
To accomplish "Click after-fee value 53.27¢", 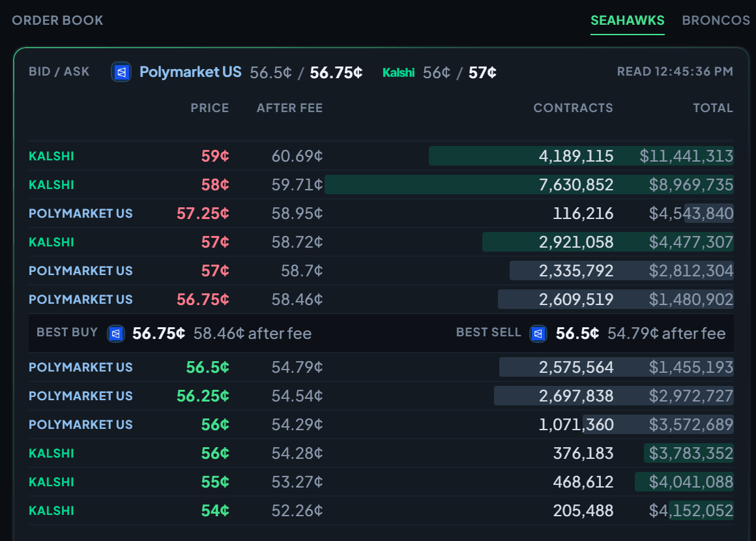I will pos(297,482).
